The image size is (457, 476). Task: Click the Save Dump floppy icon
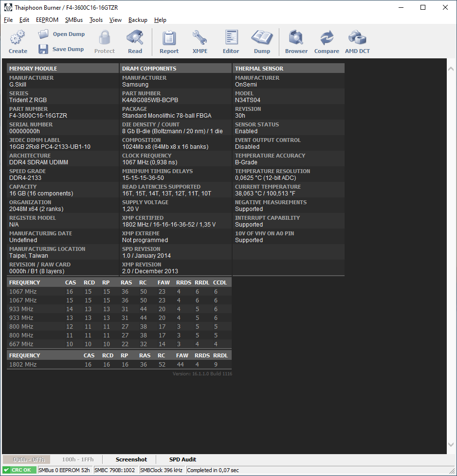pyautogui.click(x=43, y=49)
